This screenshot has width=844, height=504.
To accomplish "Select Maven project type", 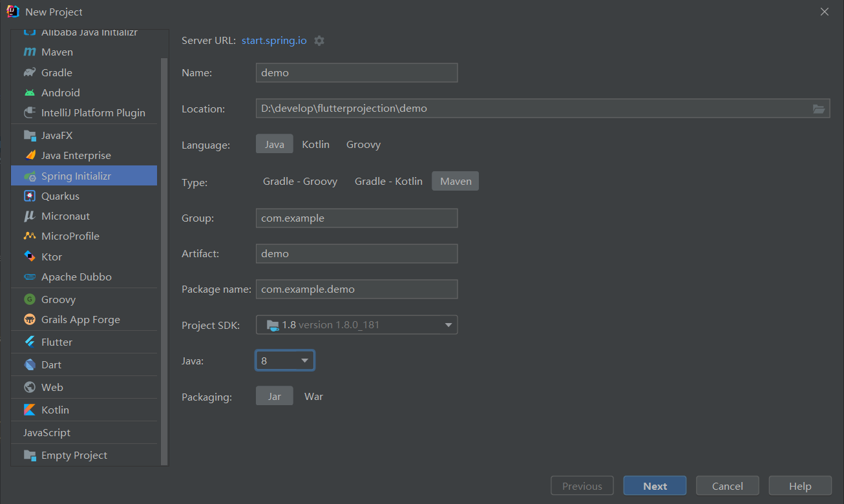I will (84, 52).
